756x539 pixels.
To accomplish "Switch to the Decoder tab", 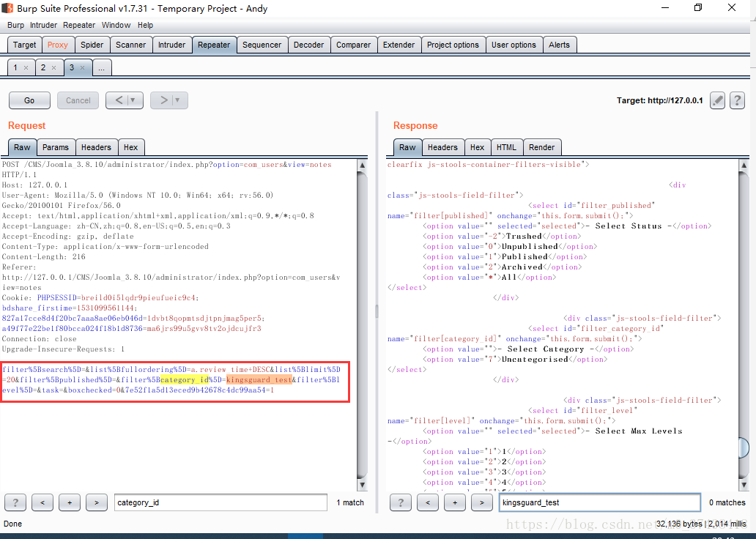I will (308, 45).
